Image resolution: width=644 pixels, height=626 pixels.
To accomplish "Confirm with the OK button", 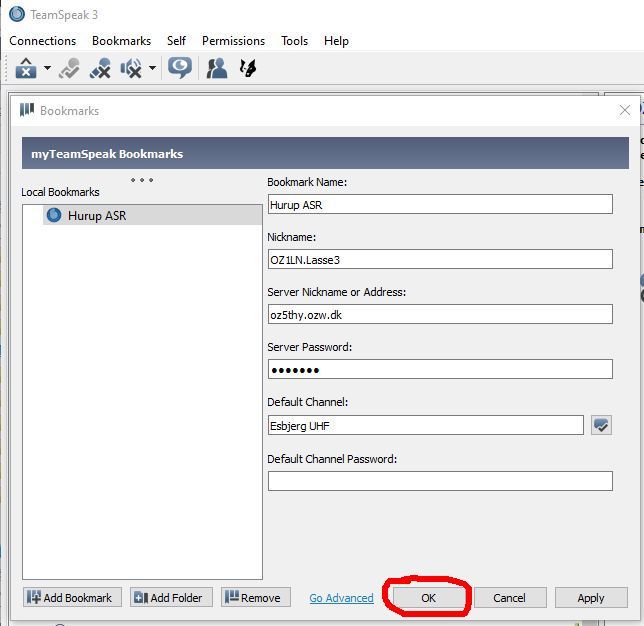I will pyautogui.click(x=428, y=598).
